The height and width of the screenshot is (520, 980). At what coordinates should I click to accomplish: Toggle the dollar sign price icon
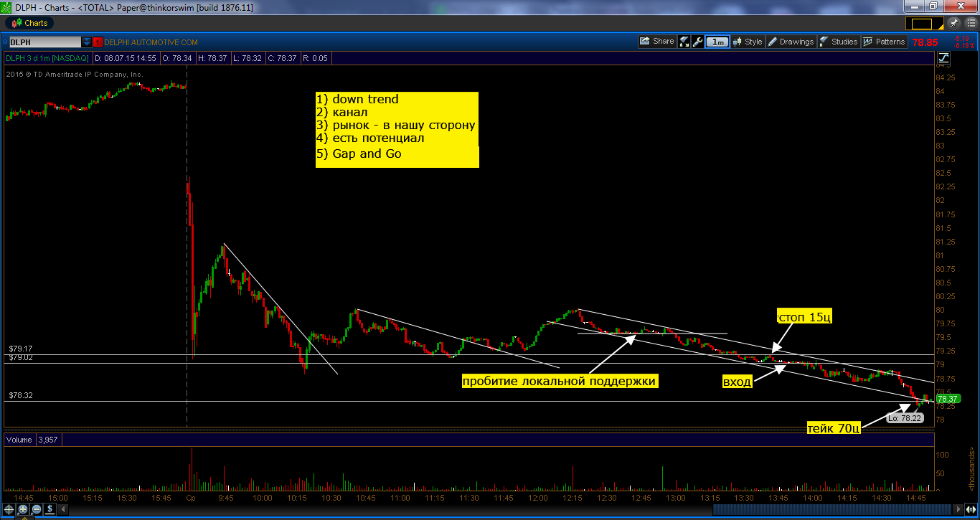tap(50, 509)
